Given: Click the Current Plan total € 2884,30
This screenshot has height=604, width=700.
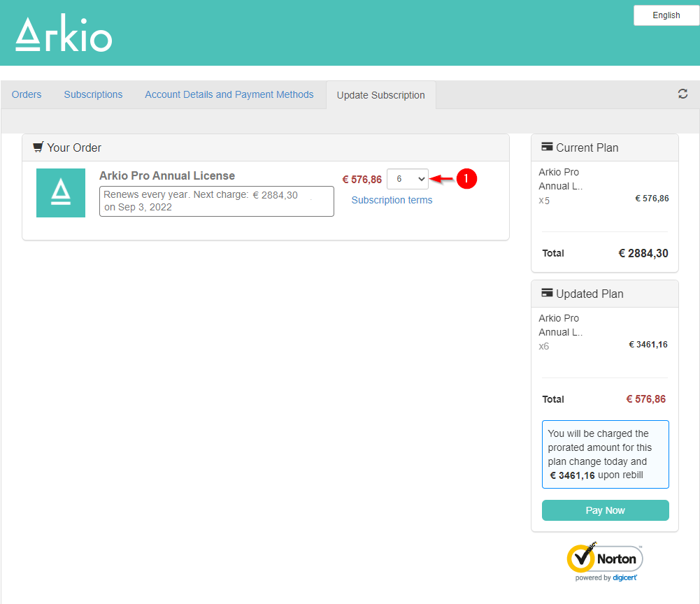Looking at the screenshot, I should pos(643,254).
